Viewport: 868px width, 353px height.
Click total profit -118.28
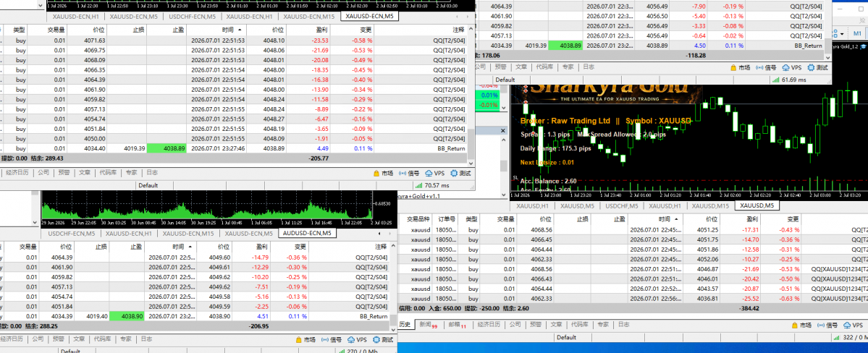coord(696,55)
